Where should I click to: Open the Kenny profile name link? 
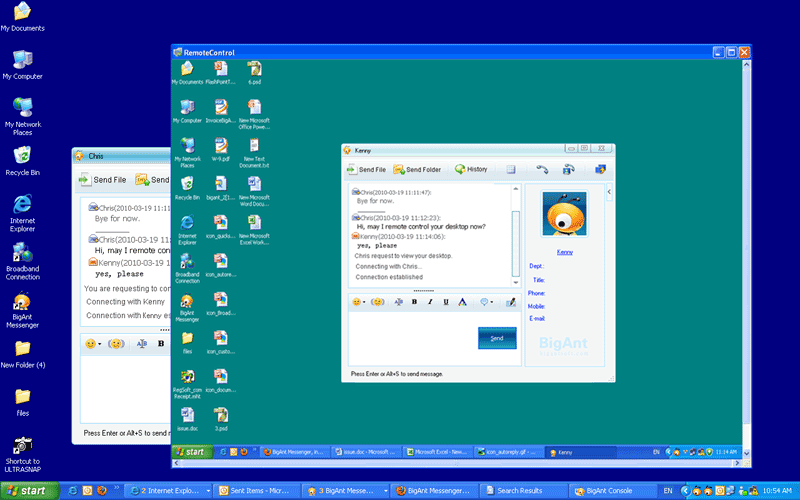click(x=564, y=252)
